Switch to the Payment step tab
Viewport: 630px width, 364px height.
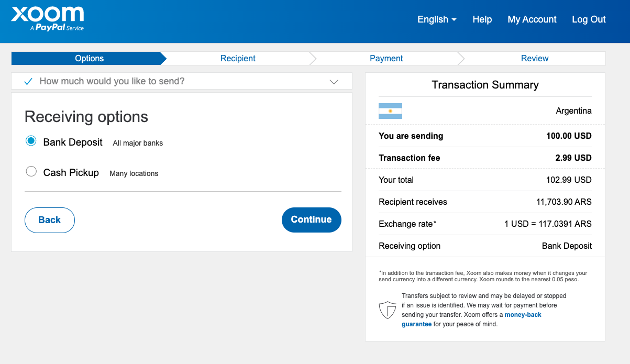[386, 58]
